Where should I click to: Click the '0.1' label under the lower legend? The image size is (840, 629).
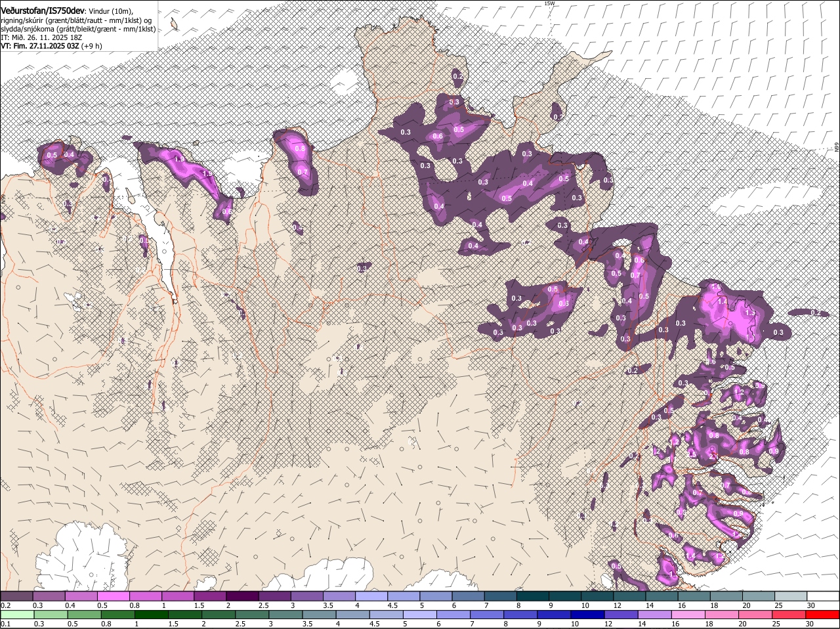click(5, 624)
